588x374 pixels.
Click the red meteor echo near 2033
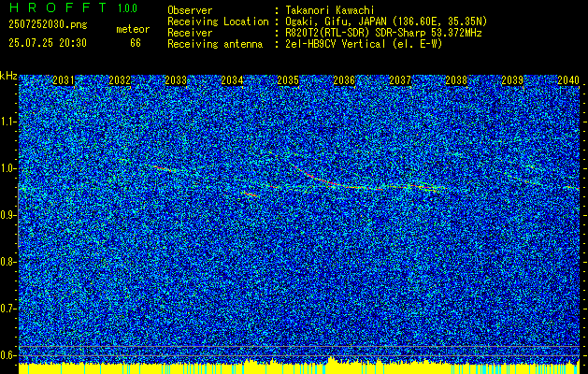click(x=165, y=168)
